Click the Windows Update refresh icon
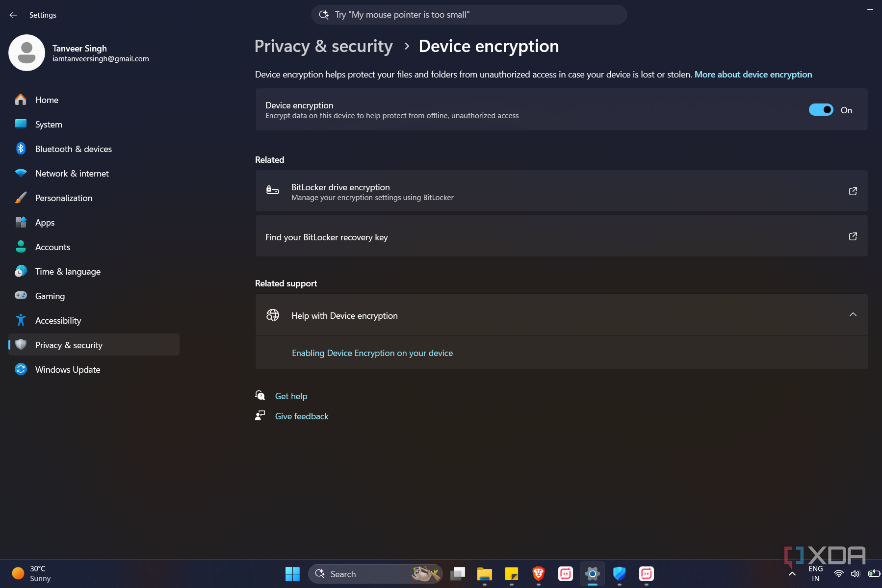882x588 pixels. click(x=21, y=369)
